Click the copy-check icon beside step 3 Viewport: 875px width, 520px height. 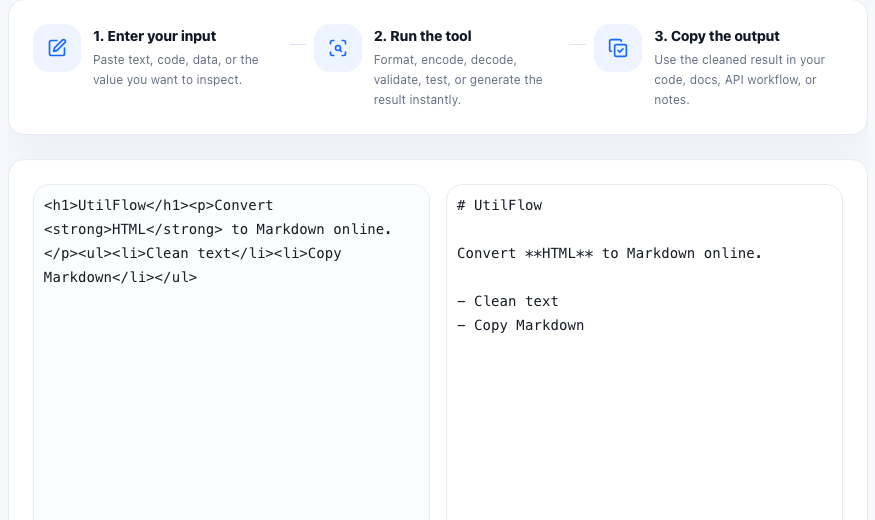[618, 48]
